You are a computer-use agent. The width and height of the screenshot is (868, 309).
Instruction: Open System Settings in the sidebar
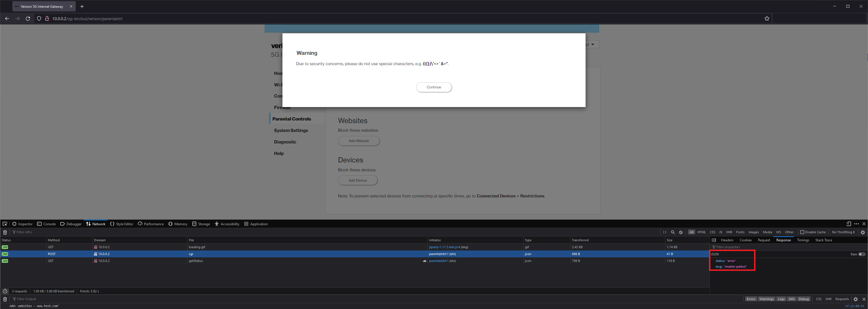(x=291, y=131)
